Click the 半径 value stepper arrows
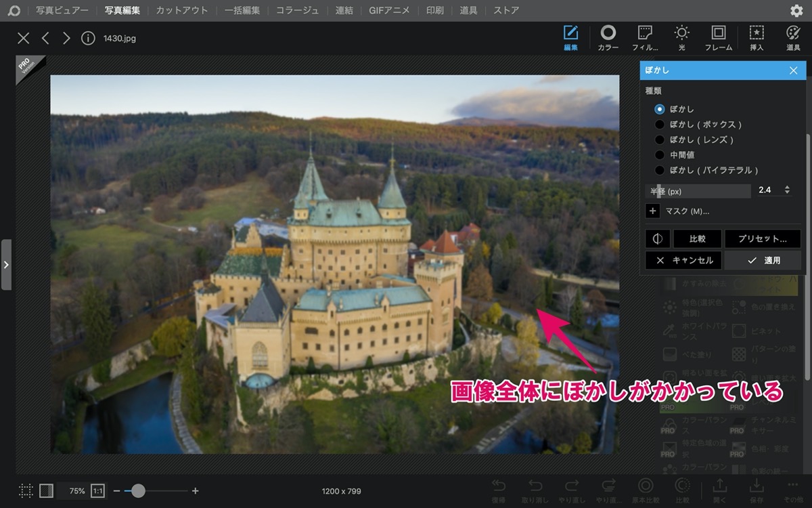The width and height of the screenshot is (812, 508). [x=787, y=190]
